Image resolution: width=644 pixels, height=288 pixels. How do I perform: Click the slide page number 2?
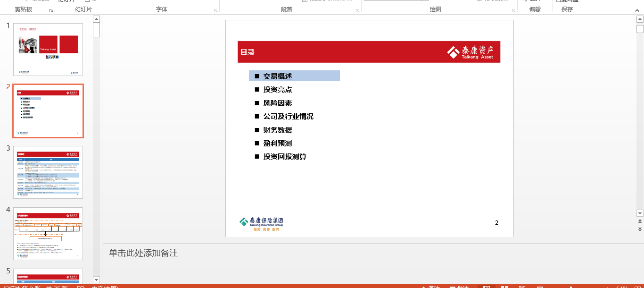pos(496,223)
